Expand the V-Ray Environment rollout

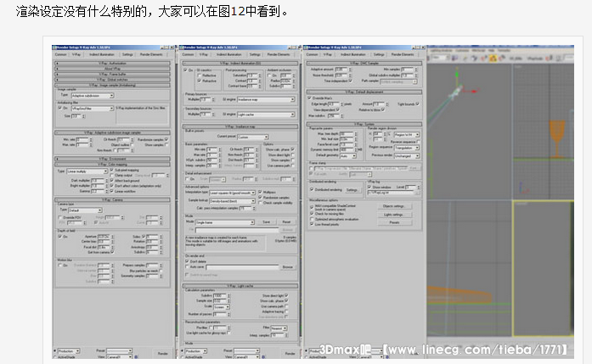[x=112, y=159]
